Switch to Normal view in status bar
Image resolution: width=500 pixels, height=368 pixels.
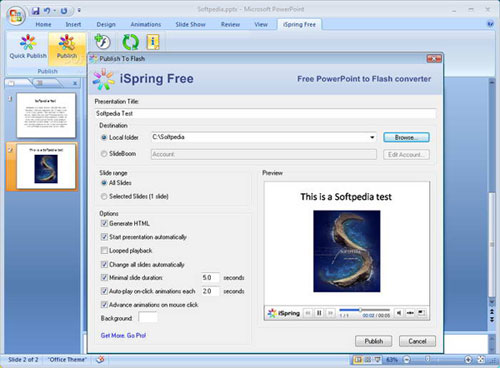point(358,360)
